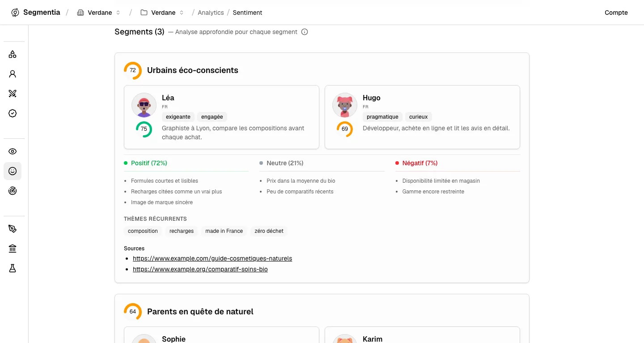The image size is (644, 343).
Task: Open the eye visibility icon in sidebar
Action: pyautogui.click(x=13, y=151)
